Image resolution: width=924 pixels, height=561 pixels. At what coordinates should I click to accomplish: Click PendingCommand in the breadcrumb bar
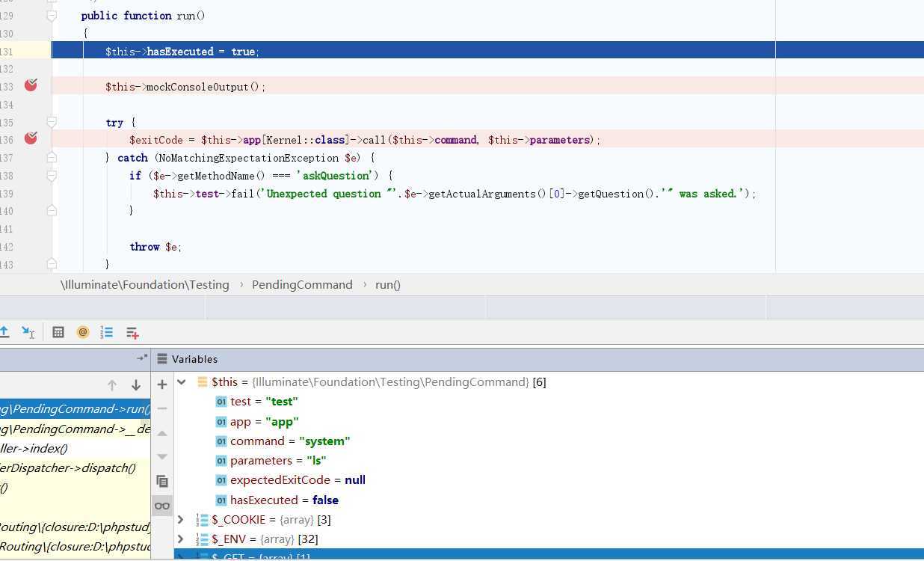[x=302, y=285]
